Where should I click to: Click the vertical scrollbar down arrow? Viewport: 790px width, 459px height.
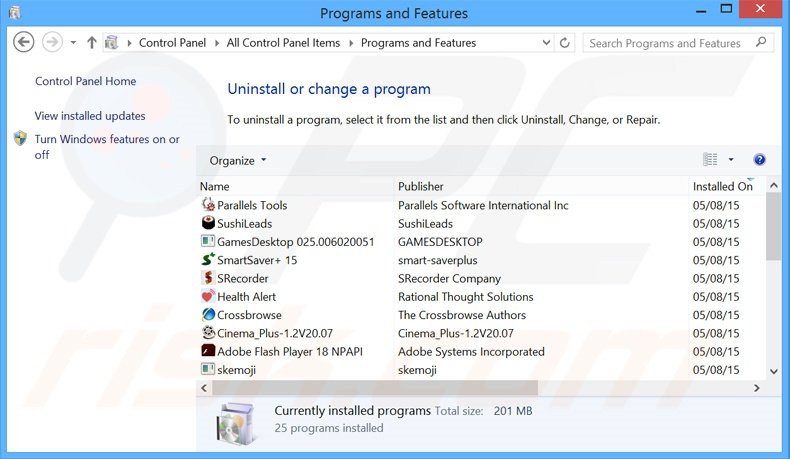[x=773, y=370]
